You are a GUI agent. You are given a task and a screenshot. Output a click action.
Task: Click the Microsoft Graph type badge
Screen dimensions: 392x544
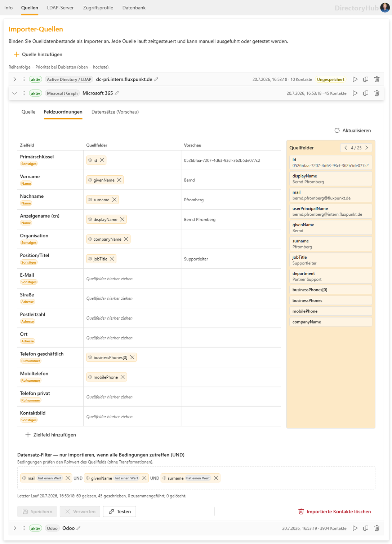[62, 93]
